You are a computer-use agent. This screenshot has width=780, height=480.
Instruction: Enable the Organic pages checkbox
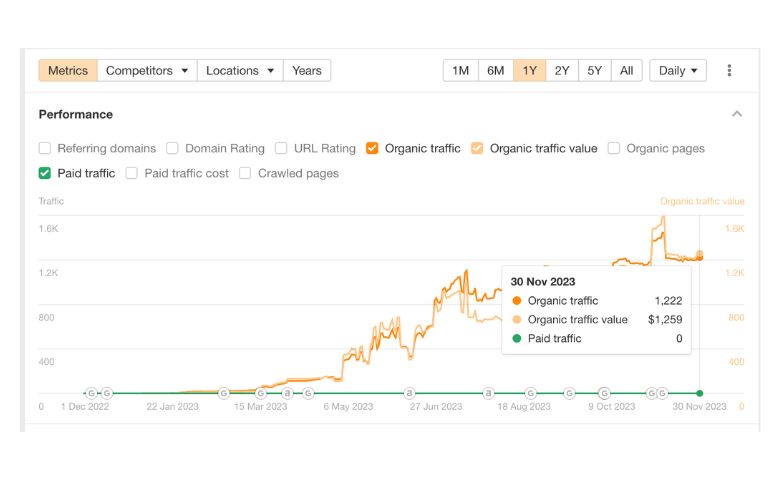coord(614,148)
